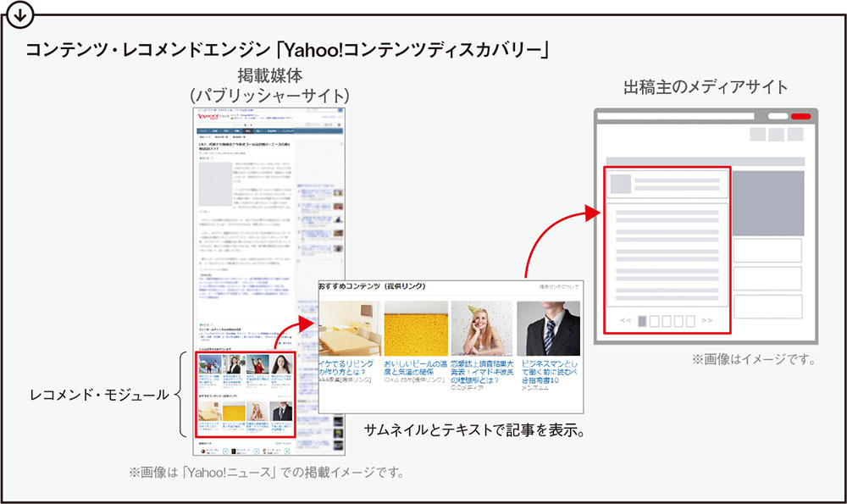
Task: Open the enlarged party-hat woman thumbnail
Action: point(482,329)
